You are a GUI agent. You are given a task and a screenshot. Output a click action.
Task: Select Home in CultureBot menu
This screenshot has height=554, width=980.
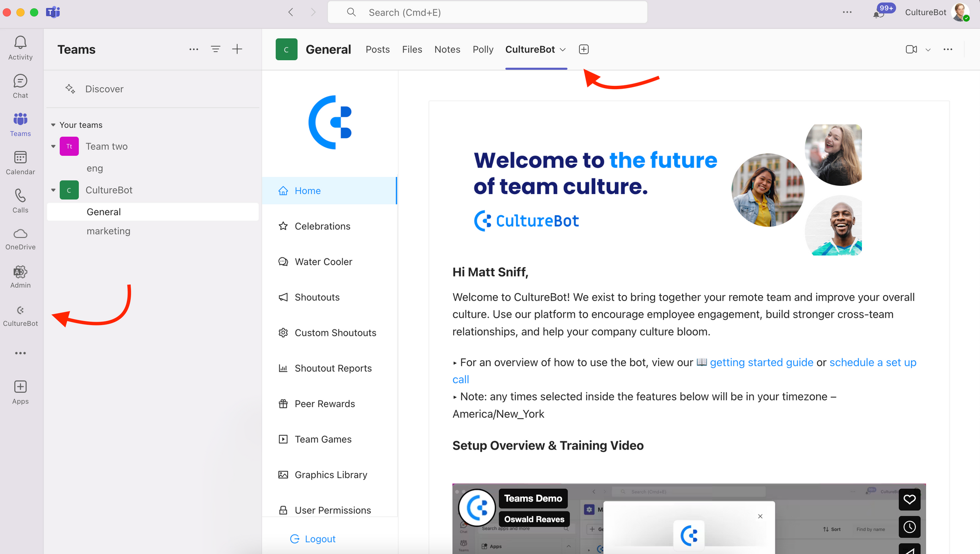329,191
